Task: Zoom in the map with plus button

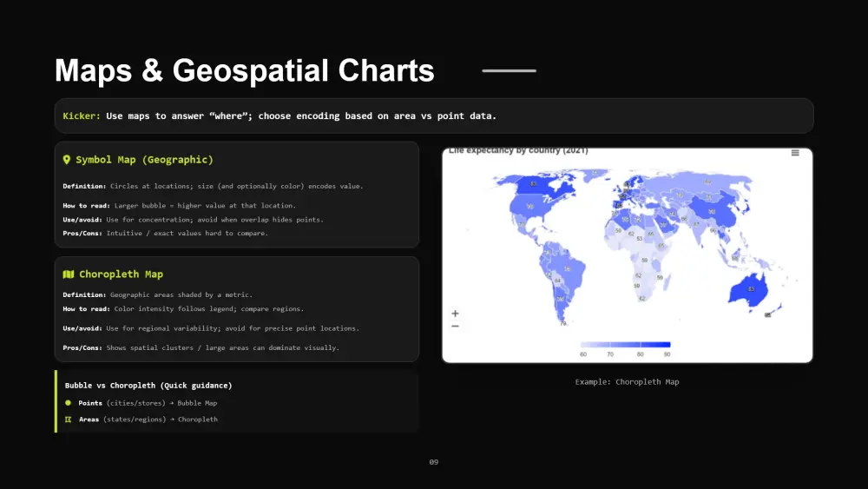Action: (455, 313)
